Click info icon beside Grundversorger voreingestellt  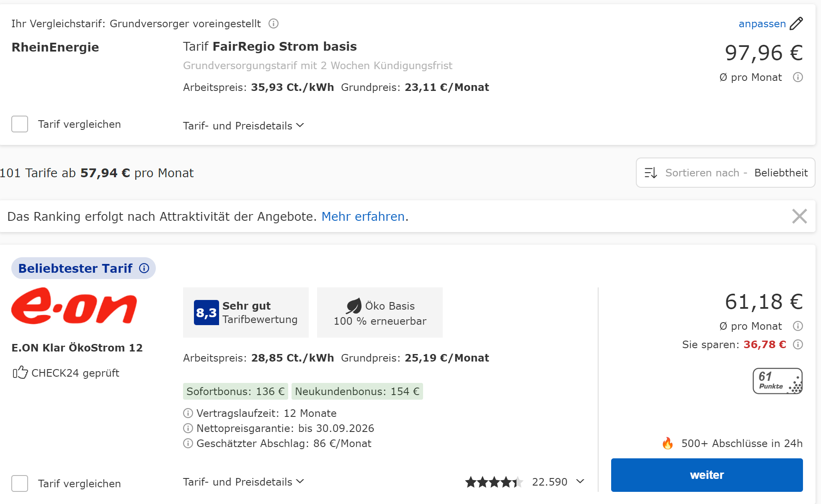274,23
